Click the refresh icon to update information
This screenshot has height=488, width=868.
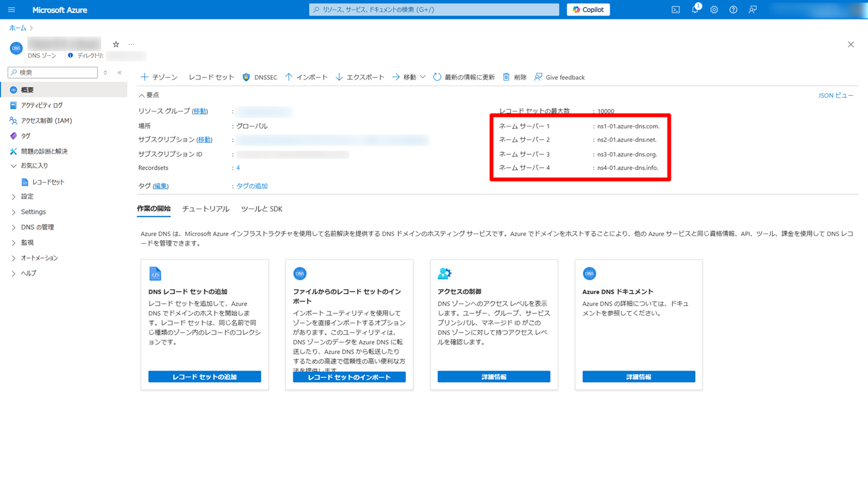tap(437, 77)
